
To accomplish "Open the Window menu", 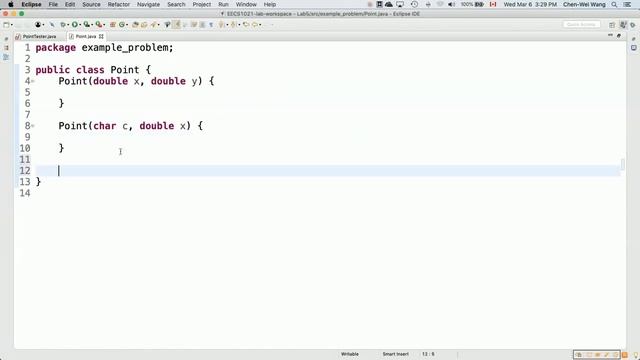I will 246,4.
